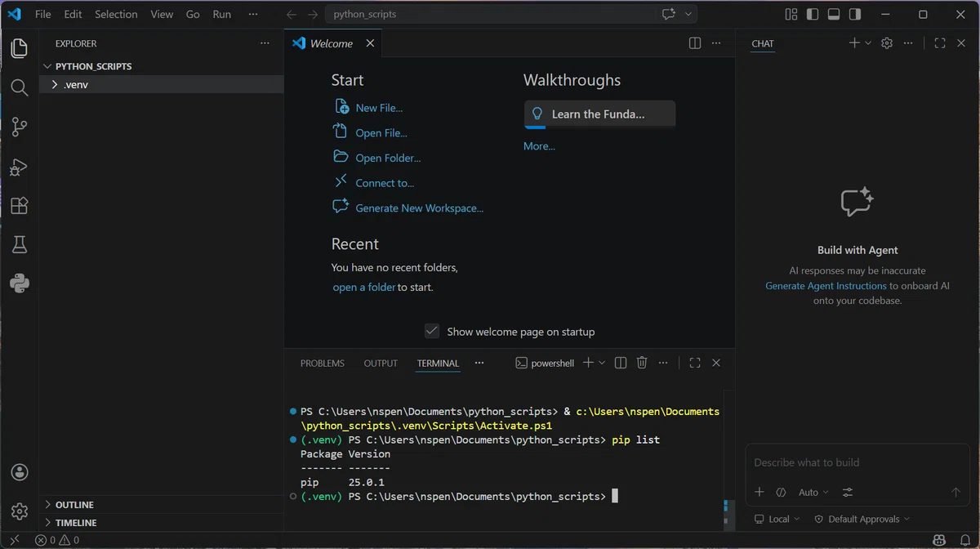Click the Copilot chat icon in title bar

[x=669, y=14]
